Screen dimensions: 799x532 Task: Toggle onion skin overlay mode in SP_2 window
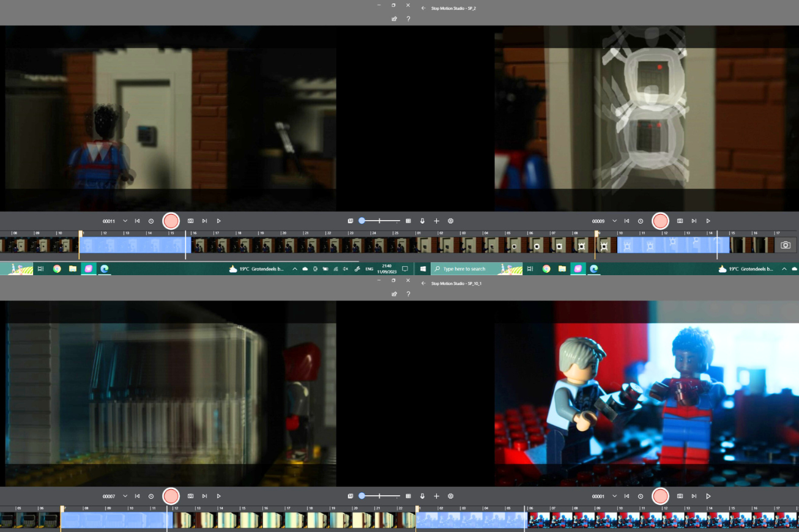(x=351, y=221)
